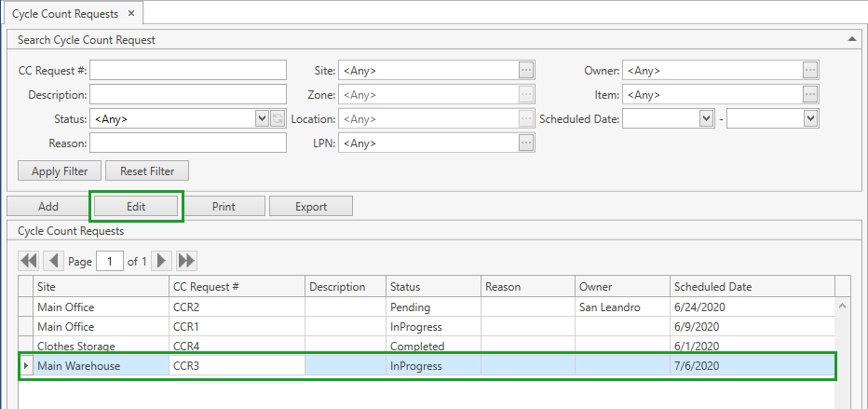Click Edit button

[136, 207]
